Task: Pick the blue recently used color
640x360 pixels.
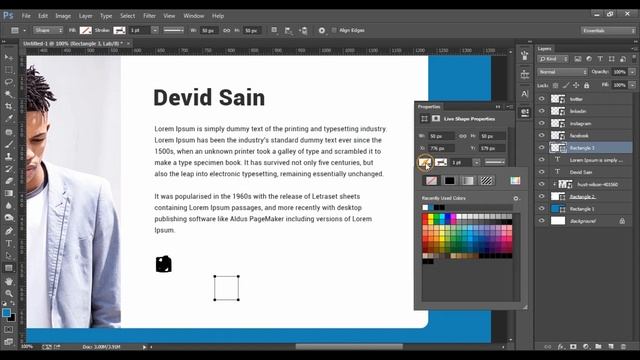Action: tap(431, 208)
